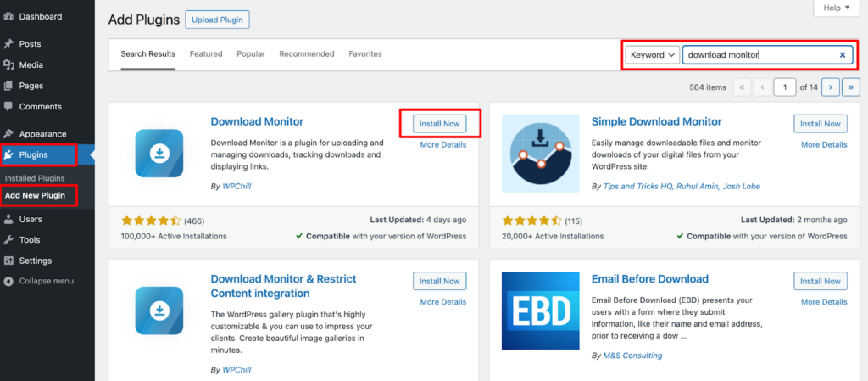Install Download Monitor & Restrict Content integration
Viewport: 868px width, 381px height.
pyautogui.click(x=440, y=281)
